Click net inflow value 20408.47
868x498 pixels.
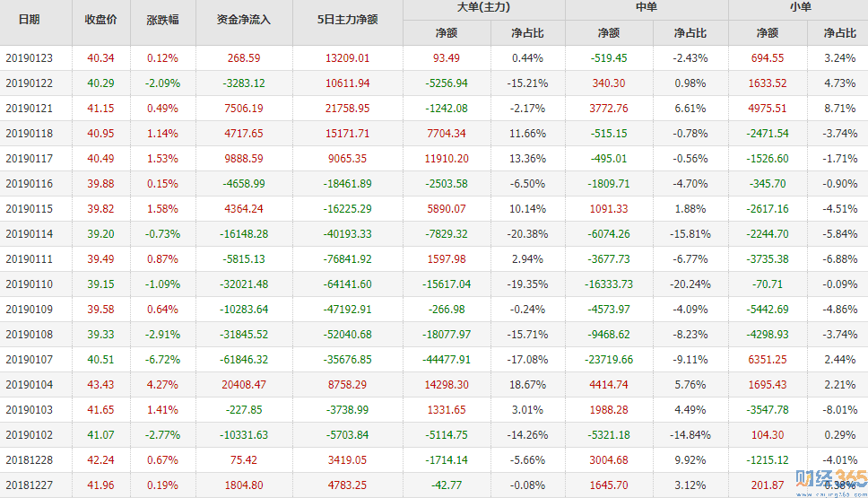pos(244,384)
